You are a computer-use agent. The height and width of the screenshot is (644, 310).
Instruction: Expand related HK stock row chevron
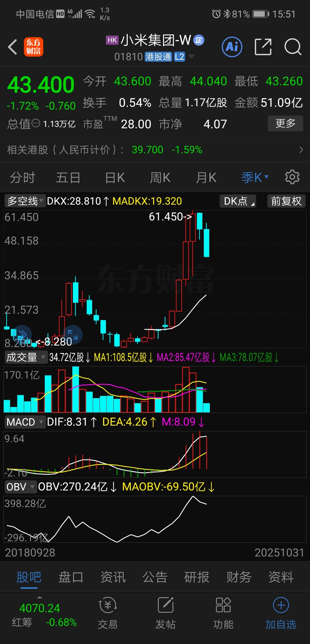[301, 150]
